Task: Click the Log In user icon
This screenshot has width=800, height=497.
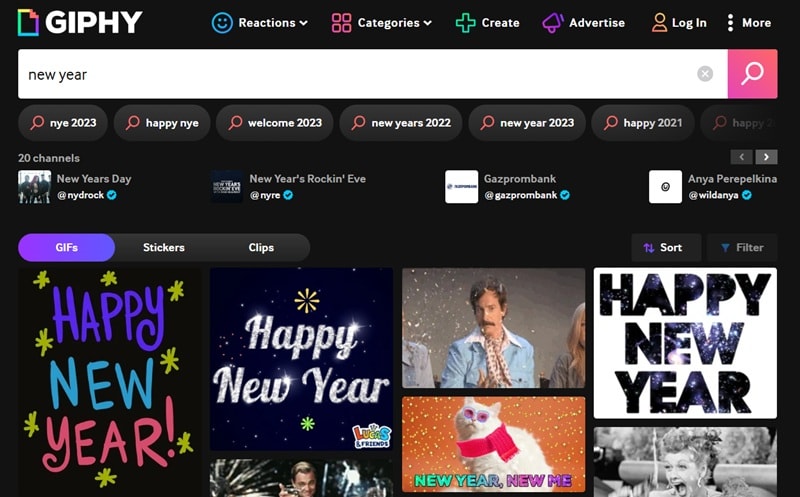Action: [659, 23]
